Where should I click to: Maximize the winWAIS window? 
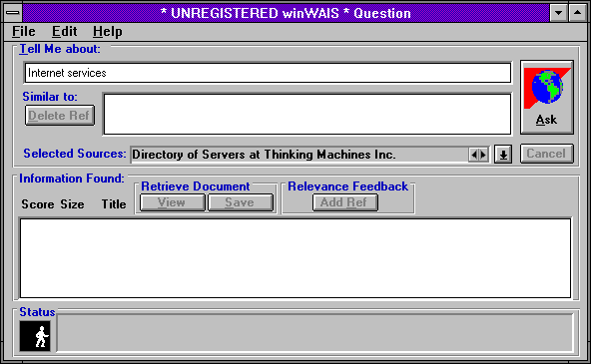click(577, 13)
